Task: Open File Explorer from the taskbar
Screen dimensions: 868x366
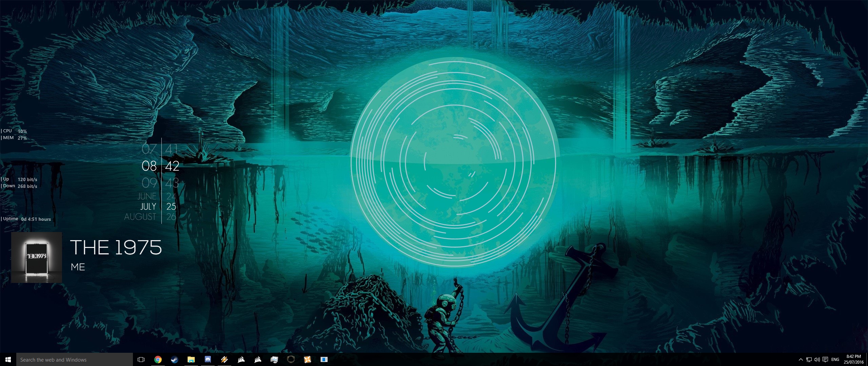Action: [x=191, y=360]
